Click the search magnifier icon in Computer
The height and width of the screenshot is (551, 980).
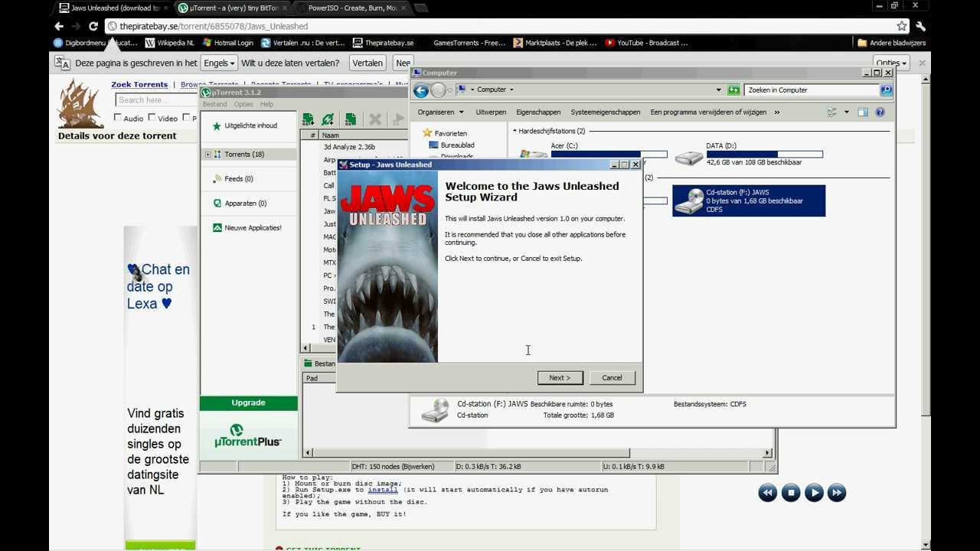tap(886, 90)
